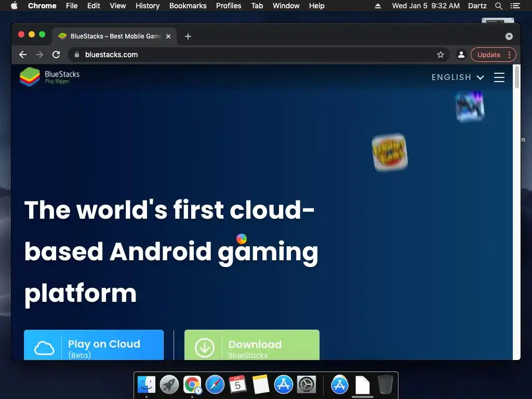Click the down-arrow circle icon on Download button
This screenshot has height=399, width=532.
205,348
